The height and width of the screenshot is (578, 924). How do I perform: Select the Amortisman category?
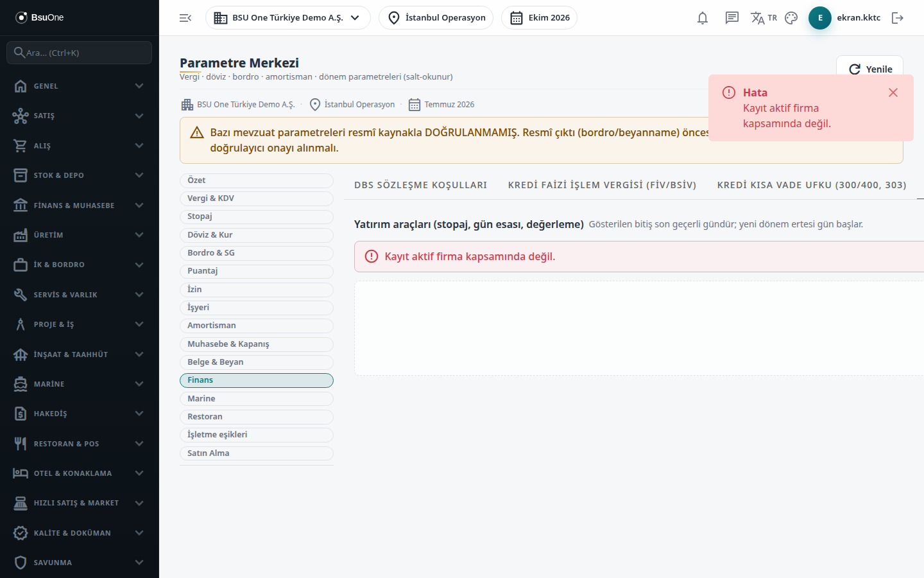pos(257,326)
